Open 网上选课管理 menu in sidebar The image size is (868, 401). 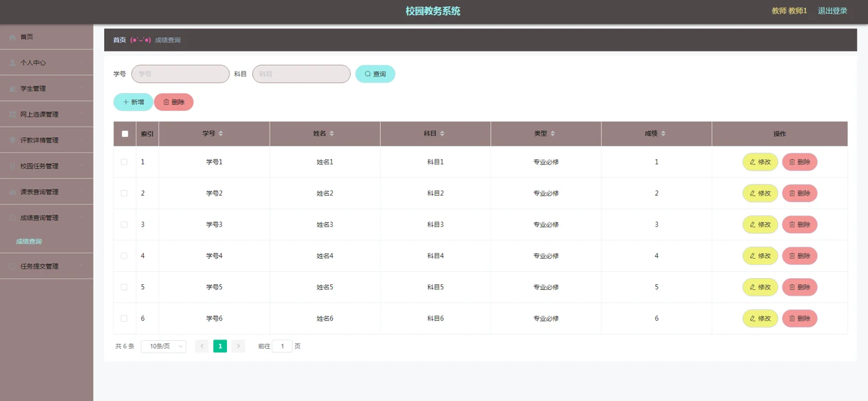point(46,114)
